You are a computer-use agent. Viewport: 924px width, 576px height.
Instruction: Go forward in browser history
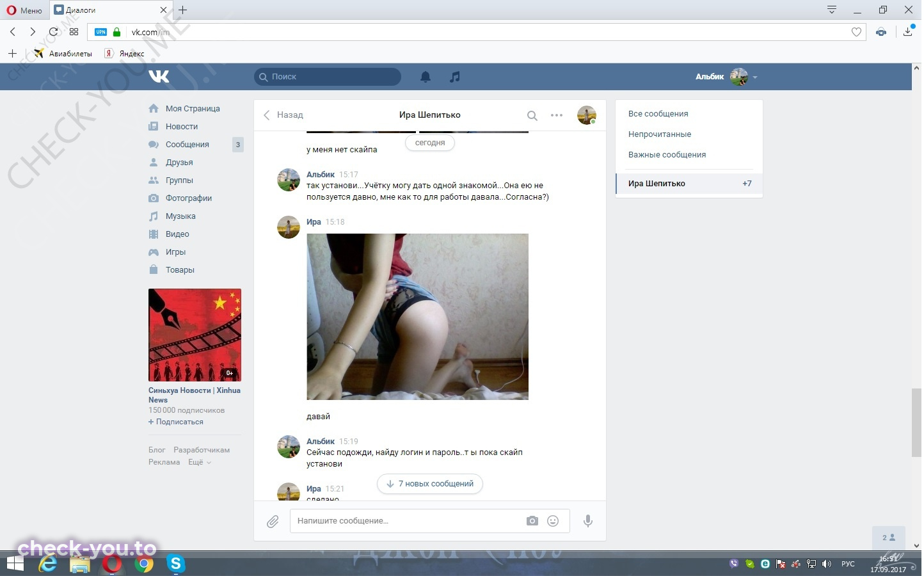(x=33, y=32)
